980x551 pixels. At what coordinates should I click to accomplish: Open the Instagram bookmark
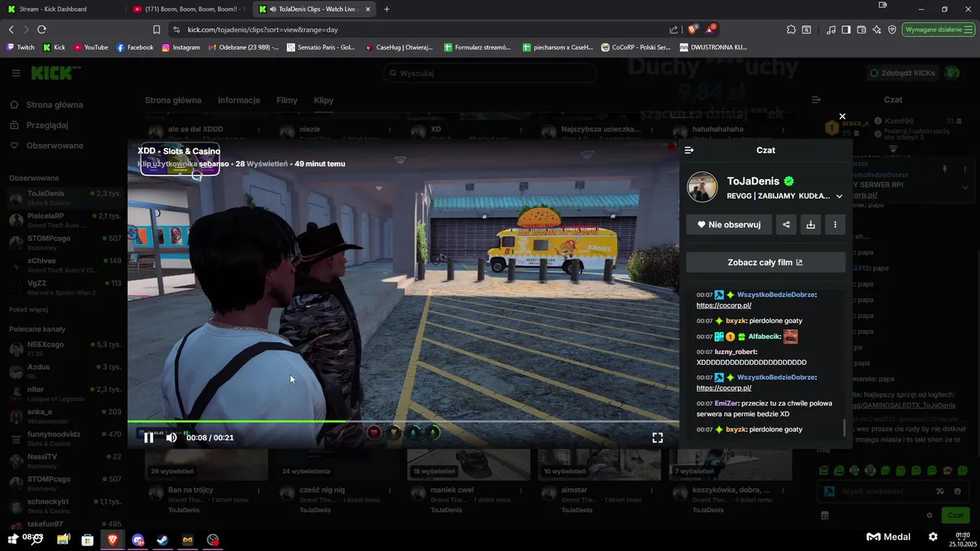181,47
